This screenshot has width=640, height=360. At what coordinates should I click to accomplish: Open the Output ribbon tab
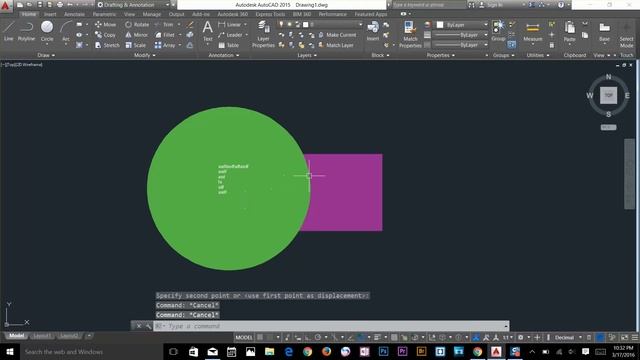click(x=176, y=14)
